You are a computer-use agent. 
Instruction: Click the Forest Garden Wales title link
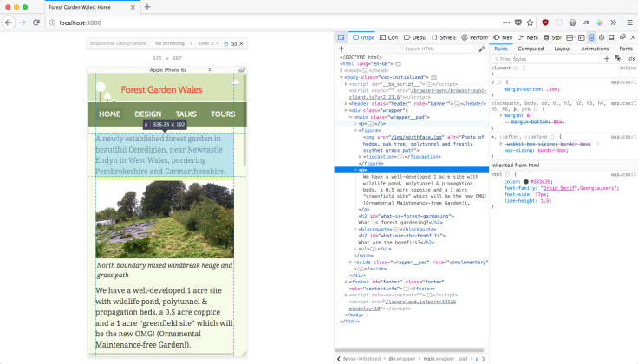pyautogui.click(x=161, y=90)
